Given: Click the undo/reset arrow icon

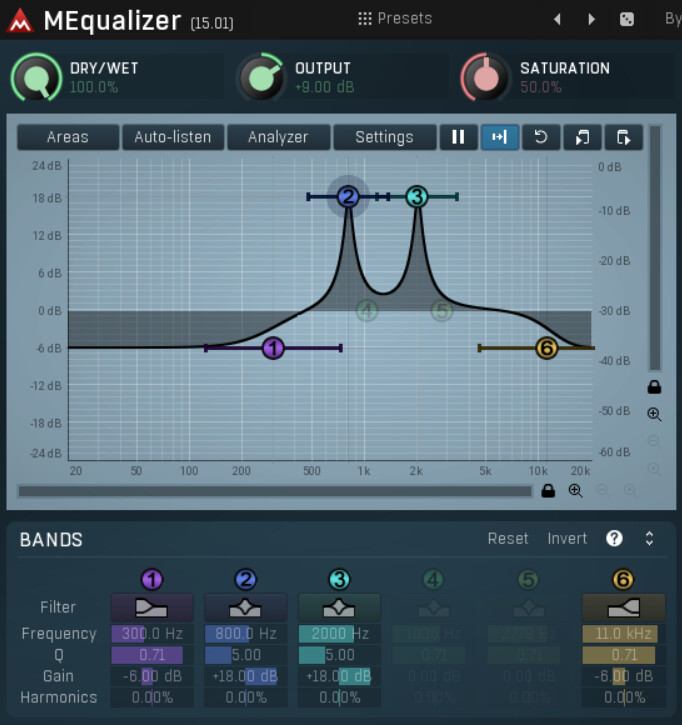Looking at the screenshot, I should tap(541, 137).
